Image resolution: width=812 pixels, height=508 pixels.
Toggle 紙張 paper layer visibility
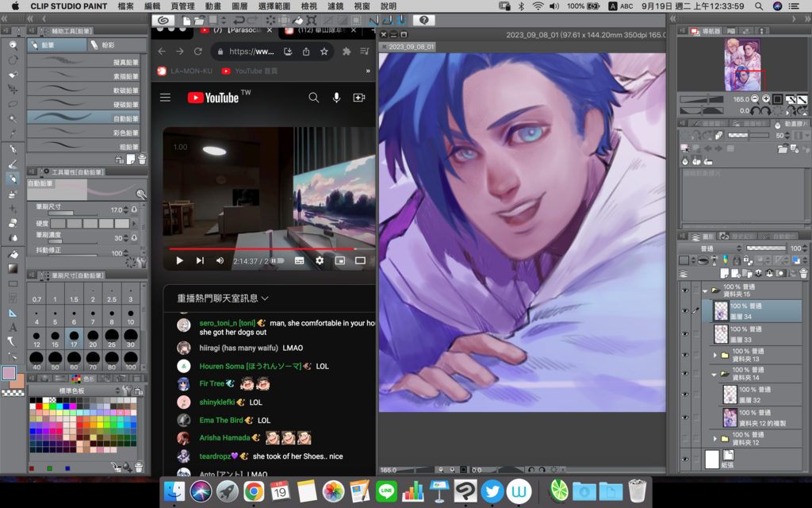[684, 460]
